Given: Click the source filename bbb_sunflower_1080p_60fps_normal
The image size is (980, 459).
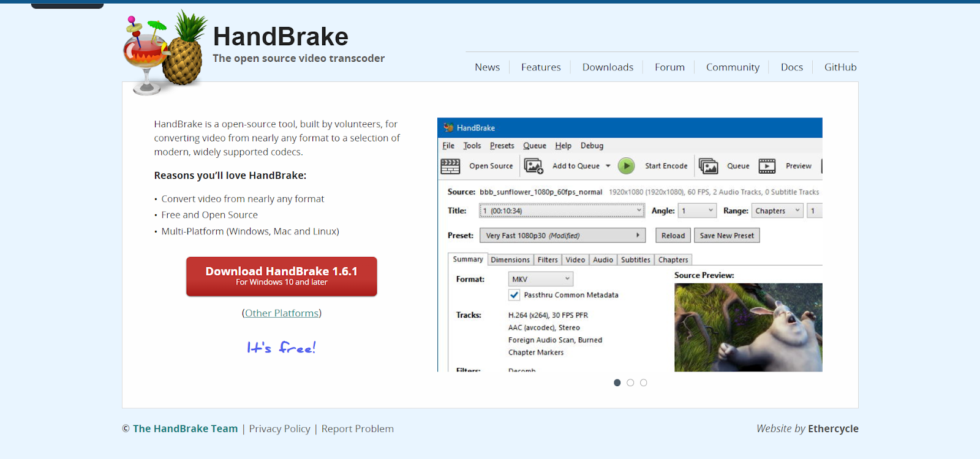Looking at the screenshot, I should (541, 192).
